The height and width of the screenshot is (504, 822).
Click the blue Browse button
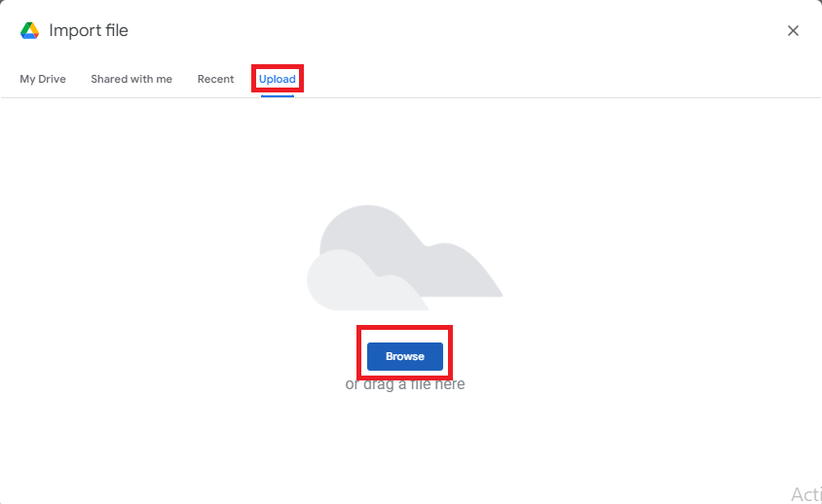405,356
